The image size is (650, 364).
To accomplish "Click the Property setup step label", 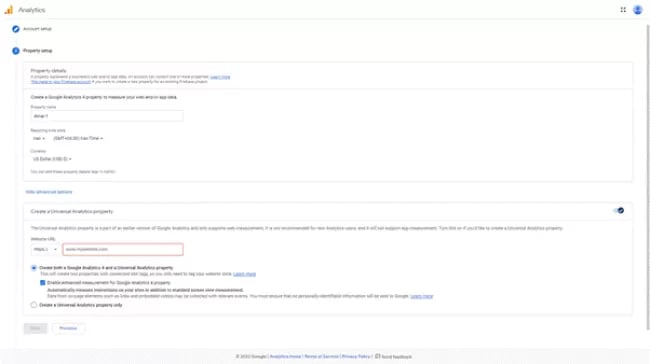I will (38, 51).
